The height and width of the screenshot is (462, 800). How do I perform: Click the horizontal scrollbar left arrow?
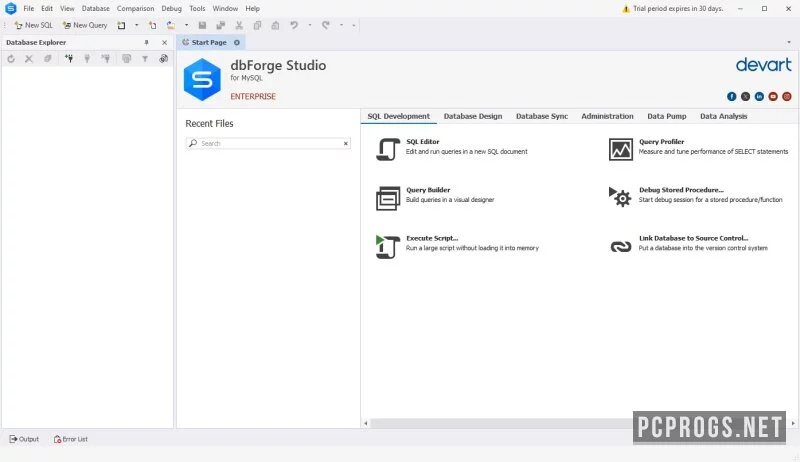tap(366, 423)
